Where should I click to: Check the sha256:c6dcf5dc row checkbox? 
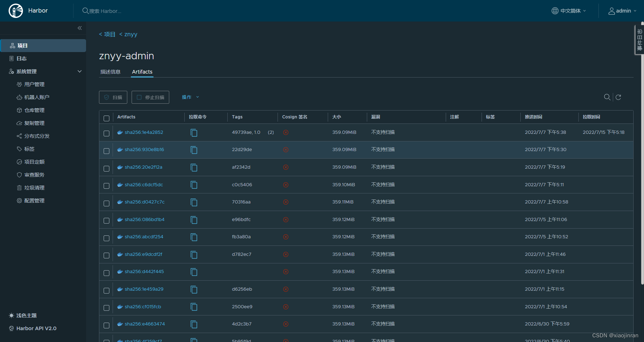click(106, 186)
